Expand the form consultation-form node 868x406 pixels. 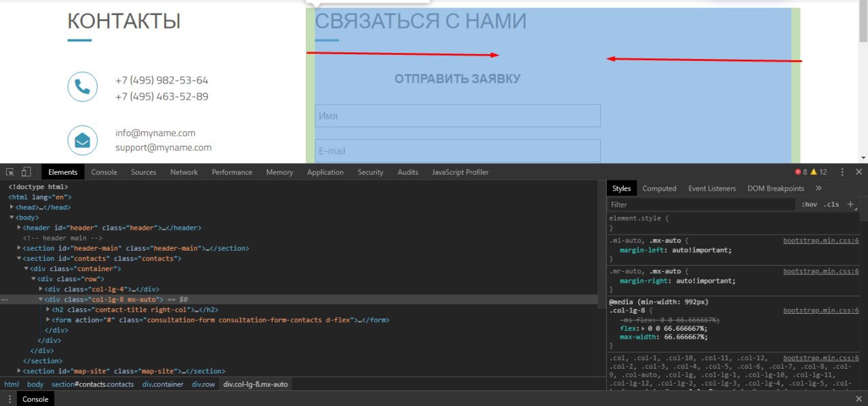49,320
